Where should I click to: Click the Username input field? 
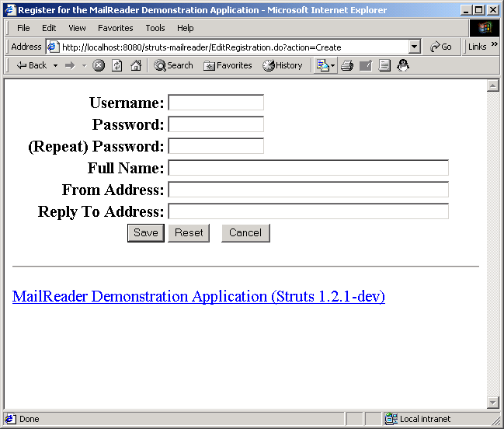click(x=216, y=103)
